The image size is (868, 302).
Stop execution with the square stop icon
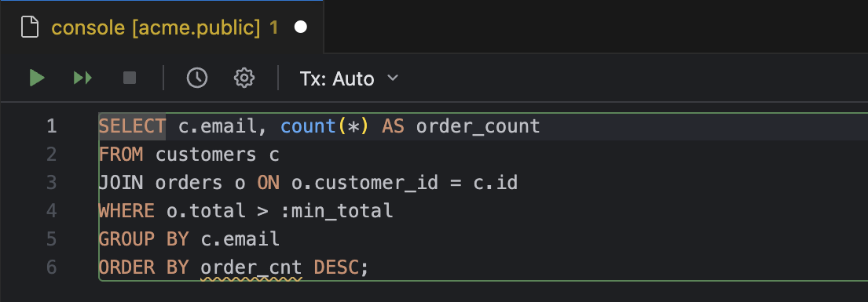(x=130, y=78)
